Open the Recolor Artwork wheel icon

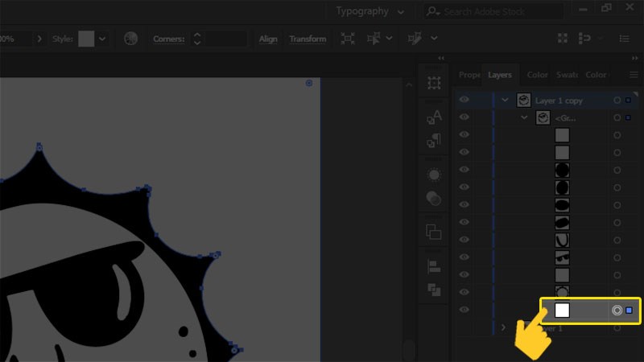point(130,39)
